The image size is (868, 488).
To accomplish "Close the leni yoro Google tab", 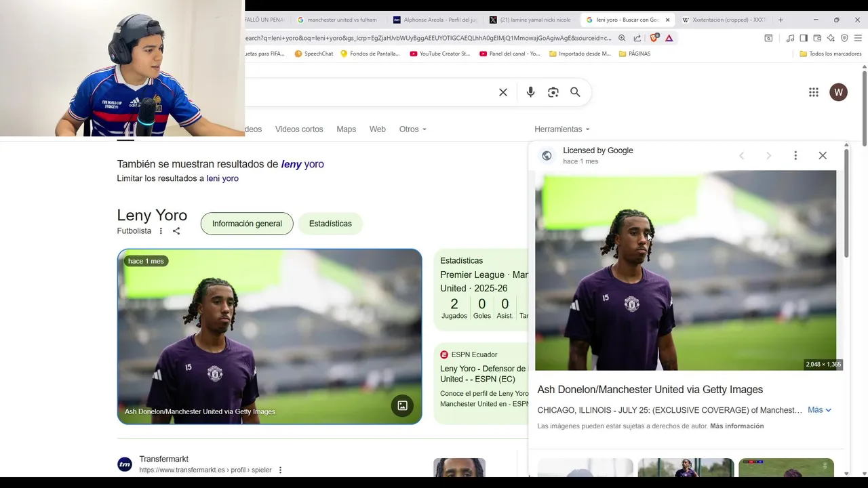I will click(x=667, y=20).
